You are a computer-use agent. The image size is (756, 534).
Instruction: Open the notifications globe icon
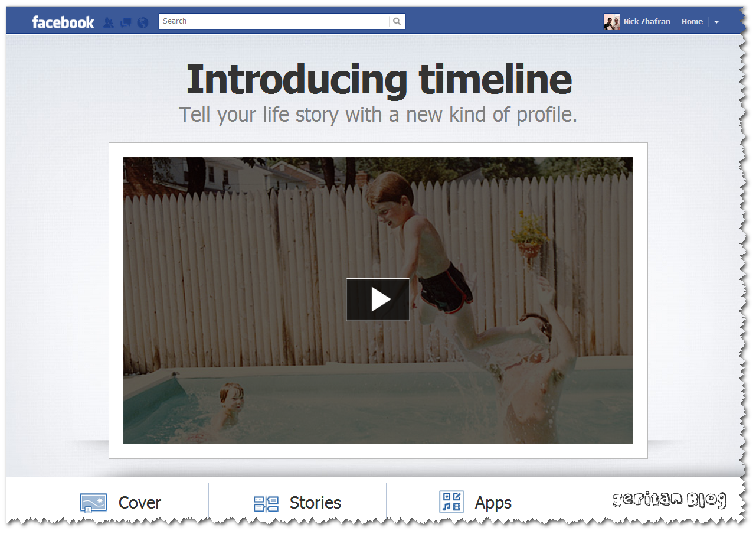pyautogui.click(x=142, y=23)
